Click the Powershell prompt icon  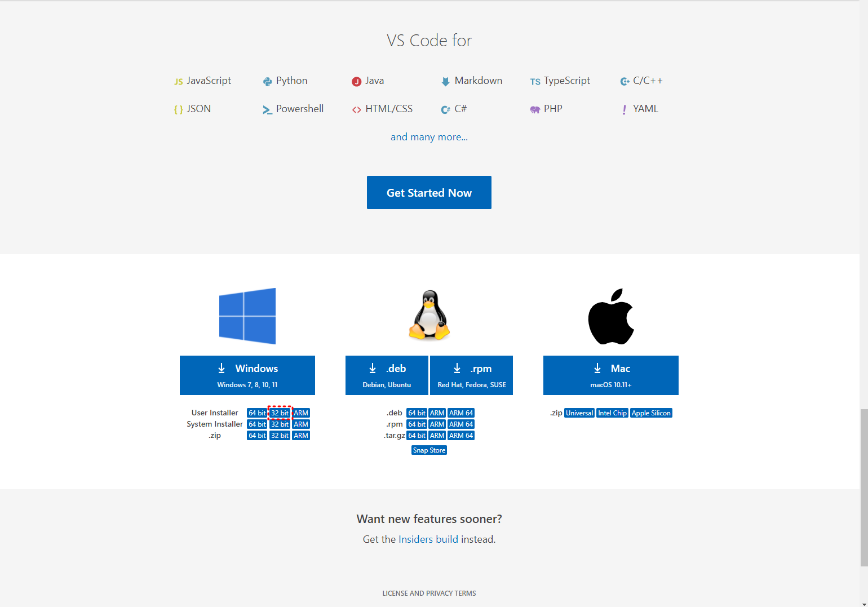pos(267,110)
